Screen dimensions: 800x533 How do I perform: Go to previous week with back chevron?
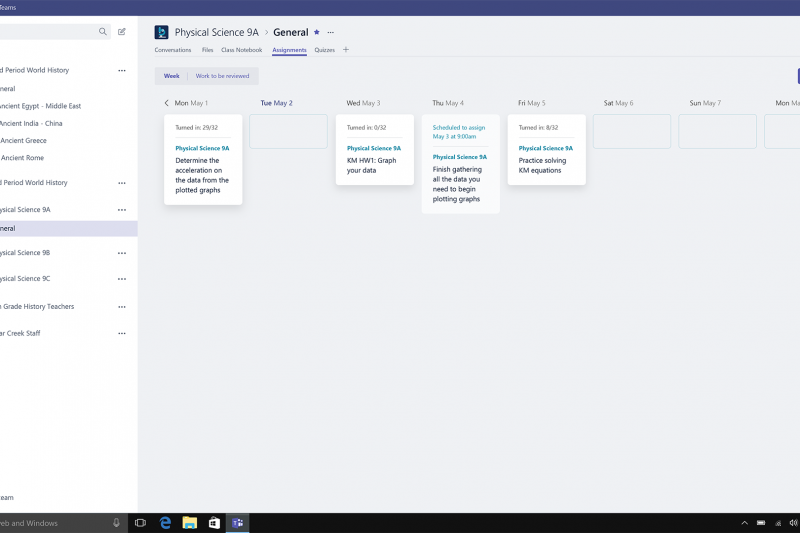pos(166,103)
